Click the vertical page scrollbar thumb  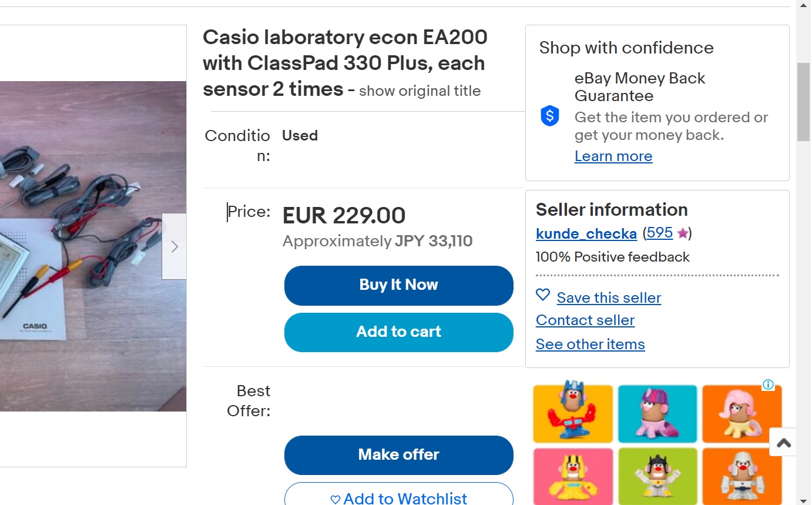804,102
